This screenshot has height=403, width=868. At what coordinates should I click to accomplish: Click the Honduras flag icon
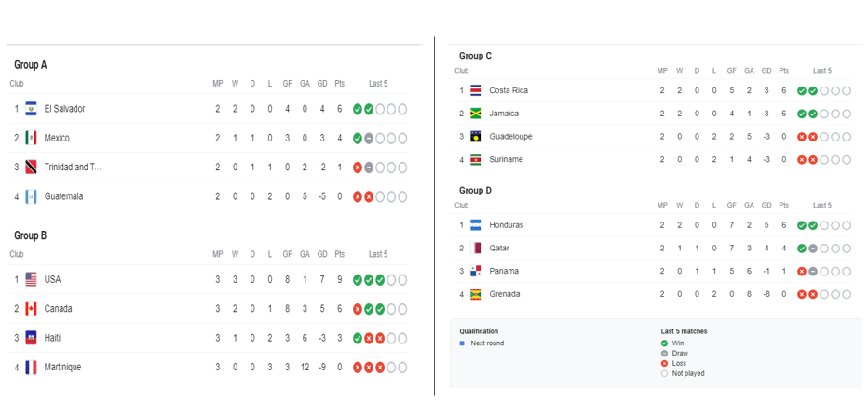click(x=477, y=225)
